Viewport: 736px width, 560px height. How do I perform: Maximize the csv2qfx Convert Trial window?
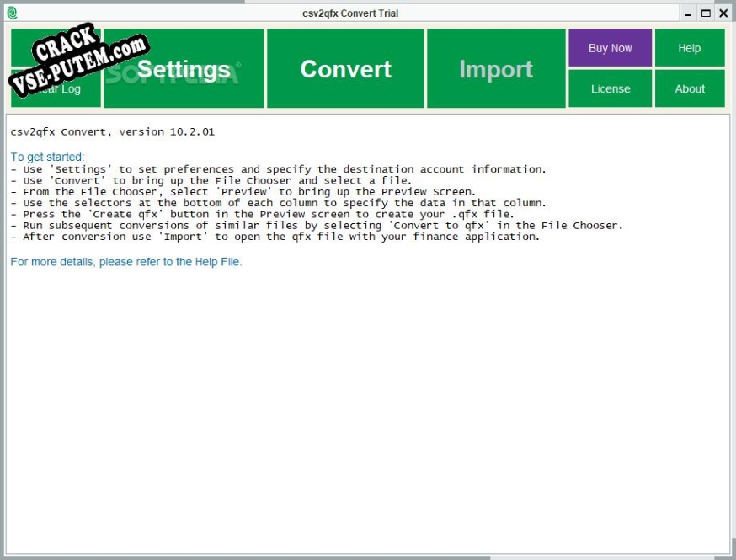coord(706,13)
